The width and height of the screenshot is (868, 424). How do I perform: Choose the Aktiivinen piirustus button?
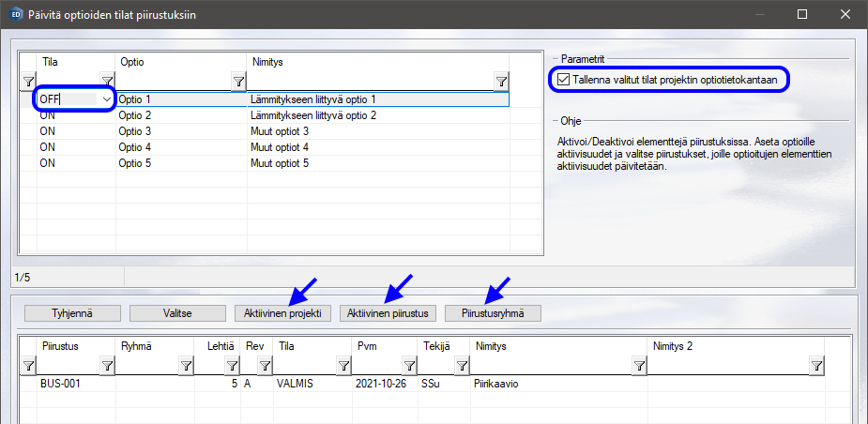click(x=388, y=312)
